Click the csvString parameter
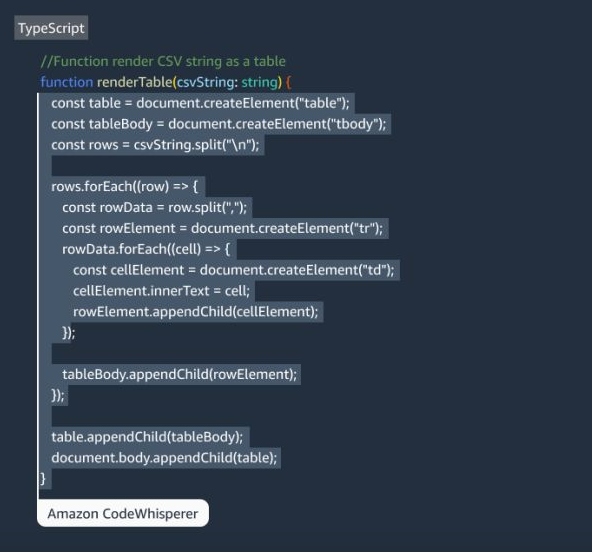Viewport: 592px width, 552px height. 205,82
